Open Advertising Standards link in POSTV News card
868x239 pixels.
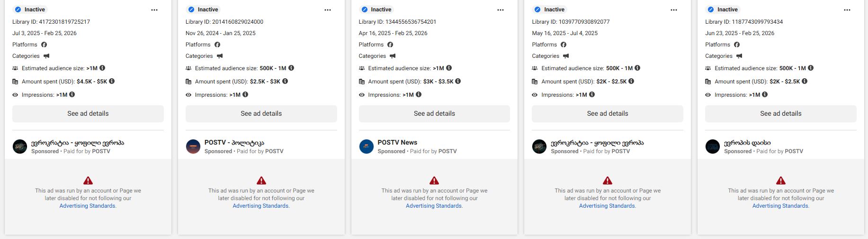click(434, 206)
